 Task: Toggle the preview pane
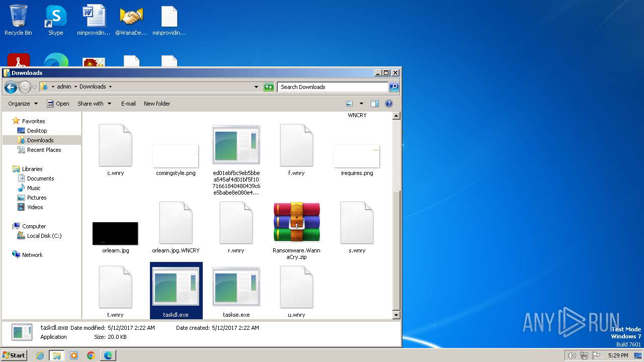point(375,104)
